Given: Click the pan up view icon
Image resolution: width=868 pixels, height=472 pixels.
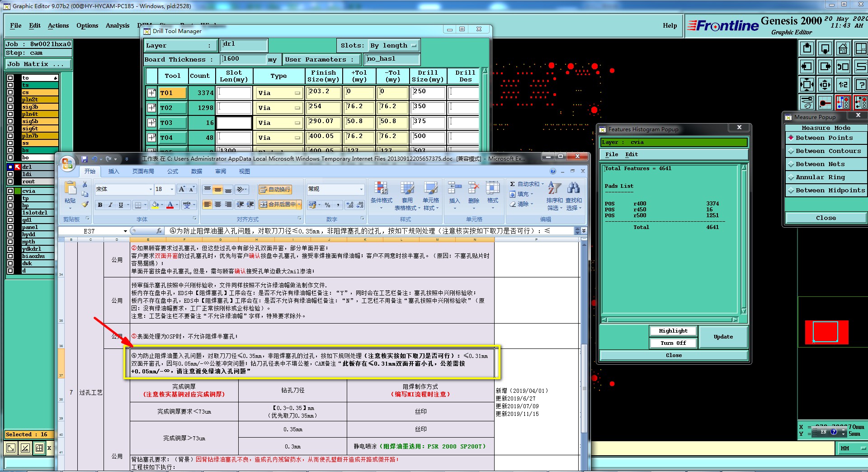Looking at the screenshot, I should tap(807, 48).
